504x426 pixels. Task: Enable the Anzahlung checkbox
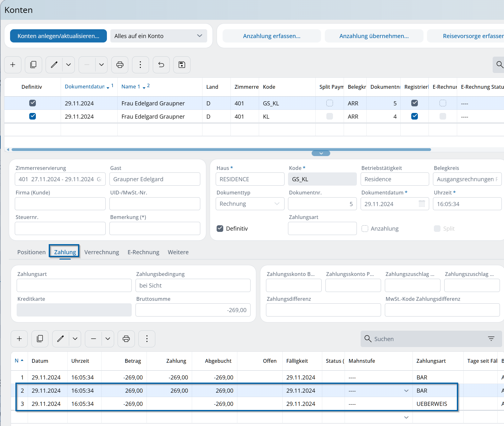click(365, 229)
